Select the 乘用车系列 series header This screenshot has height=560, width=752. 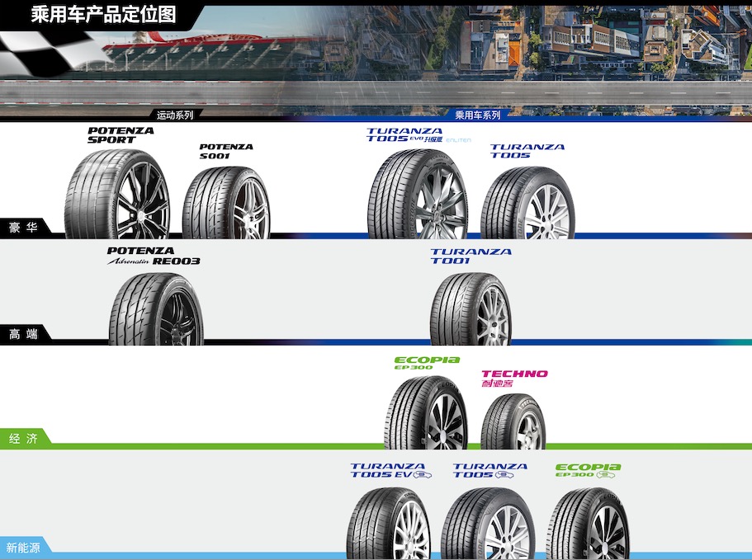[478, 115]
